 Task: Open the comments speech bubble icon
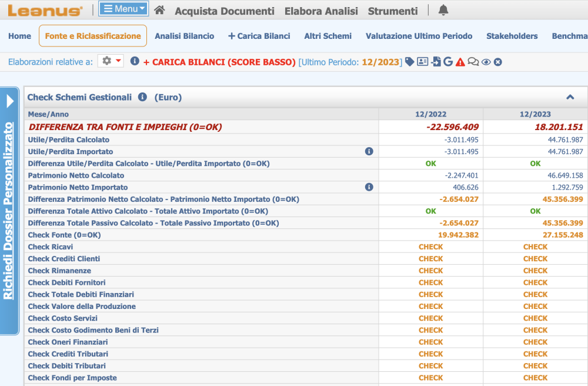click(x=473, y=62)
